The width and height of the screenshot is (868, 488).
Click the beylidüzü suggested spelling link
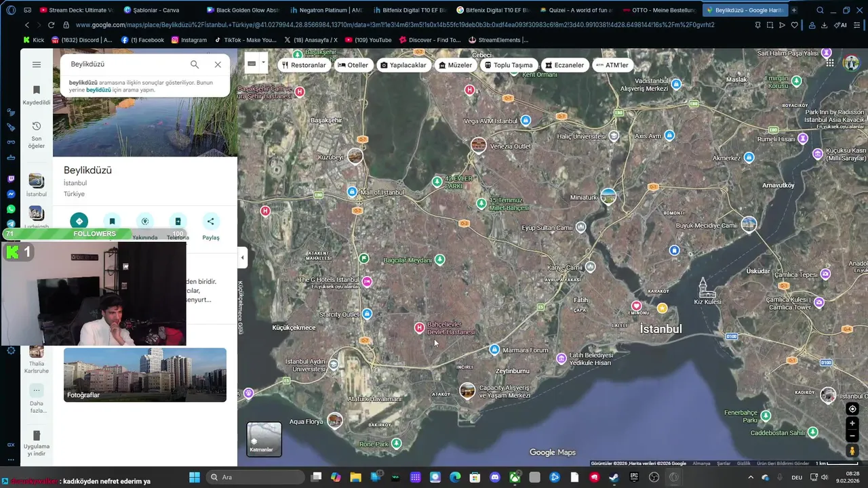(98, 90)
